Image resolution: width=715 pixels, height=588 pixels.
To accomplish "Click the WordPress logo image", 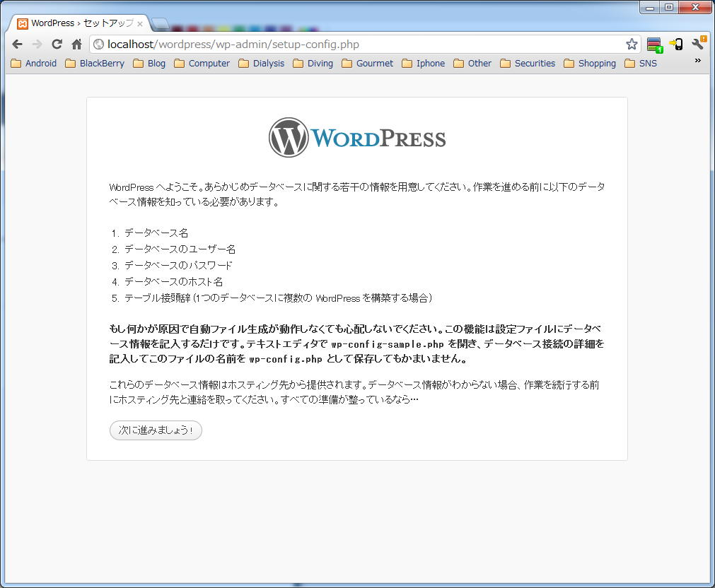I will point(357,138).
